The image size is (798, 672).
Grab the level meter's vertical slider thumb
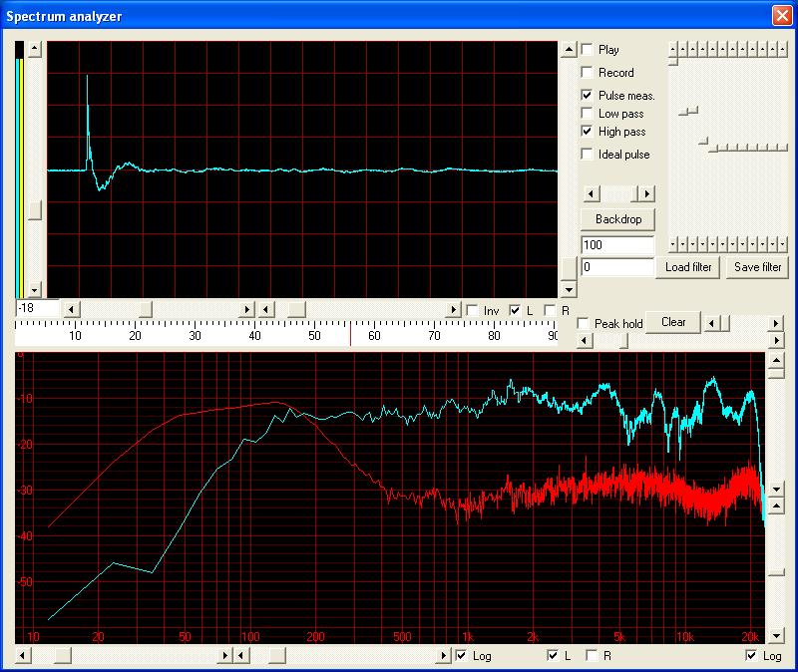[35, 210]
